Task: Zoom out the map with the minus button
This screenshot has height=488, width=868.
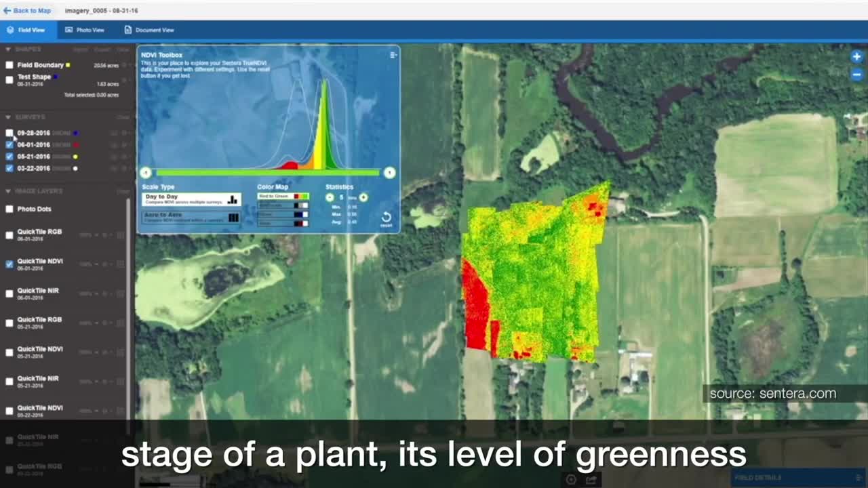Action: [x=856, y=75]
